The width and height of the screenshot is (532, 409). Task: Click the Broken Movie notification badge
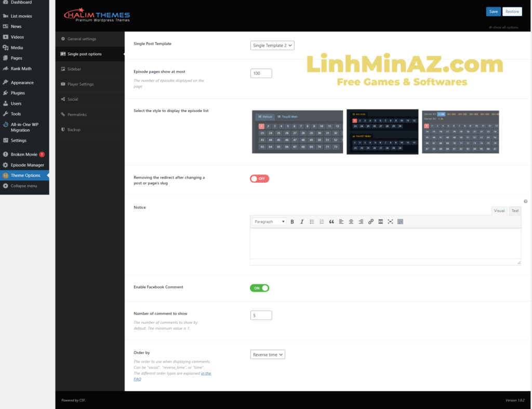pyautogui.click(x=42, y=155)
